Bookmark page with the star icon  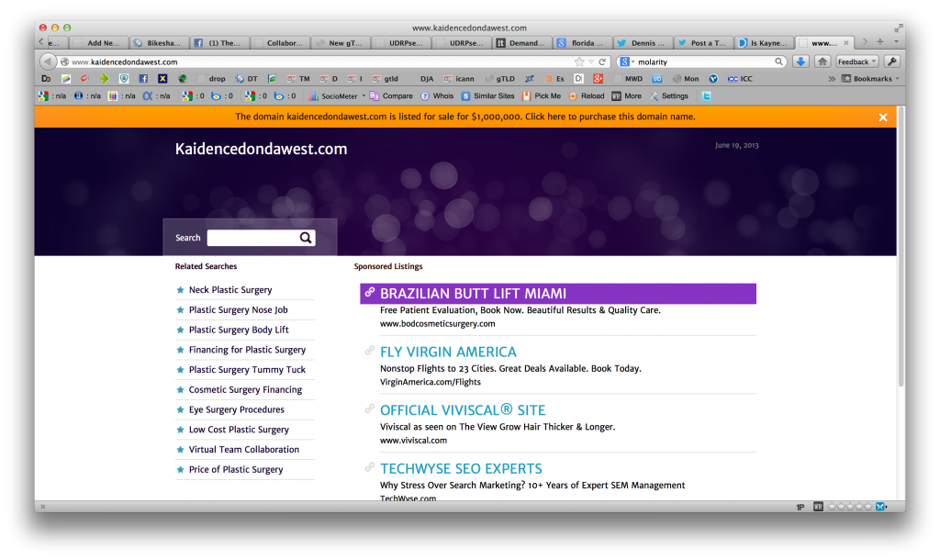click(x=579, y=62)
